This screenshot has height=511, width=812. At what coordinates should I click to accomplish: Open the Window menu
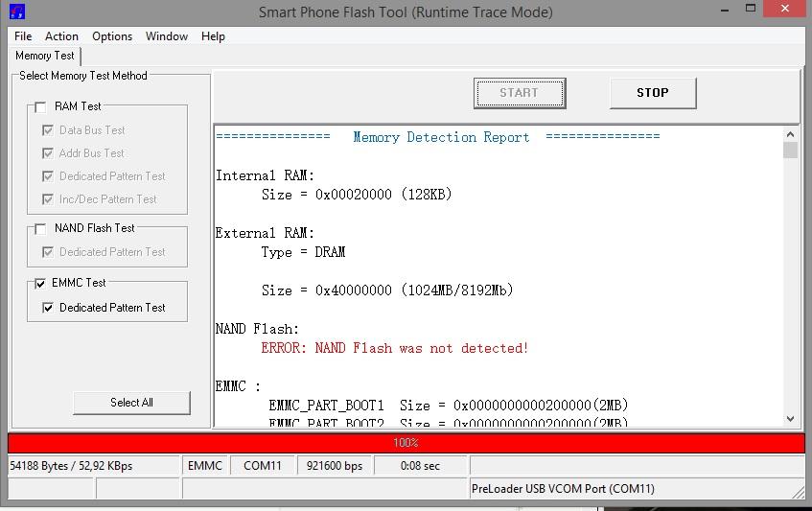[x=166, y=36]
